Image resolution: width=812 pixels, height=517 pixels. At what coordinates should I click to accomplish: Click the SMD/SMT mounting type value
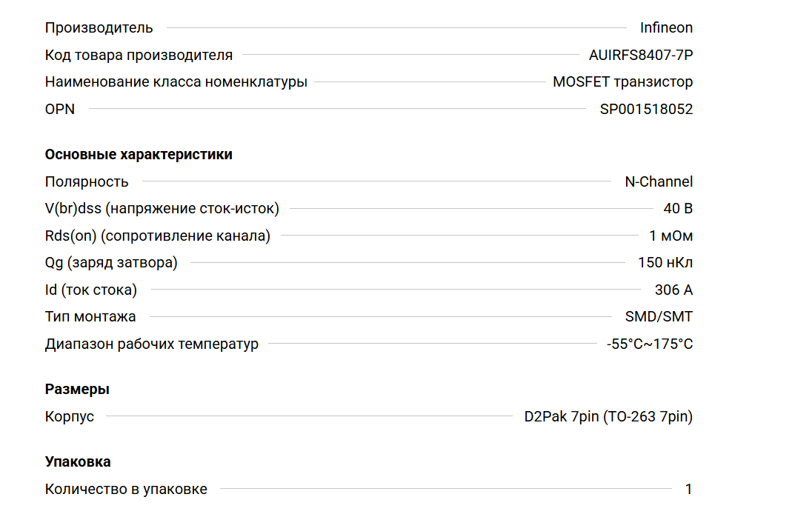659,317
